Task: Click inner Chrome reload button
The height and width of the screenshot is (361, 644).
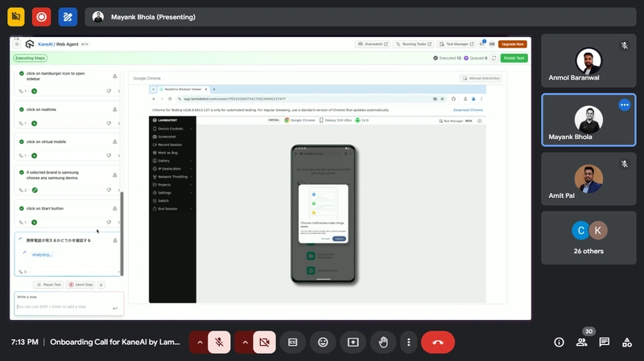Action: [x=170, y=99]
